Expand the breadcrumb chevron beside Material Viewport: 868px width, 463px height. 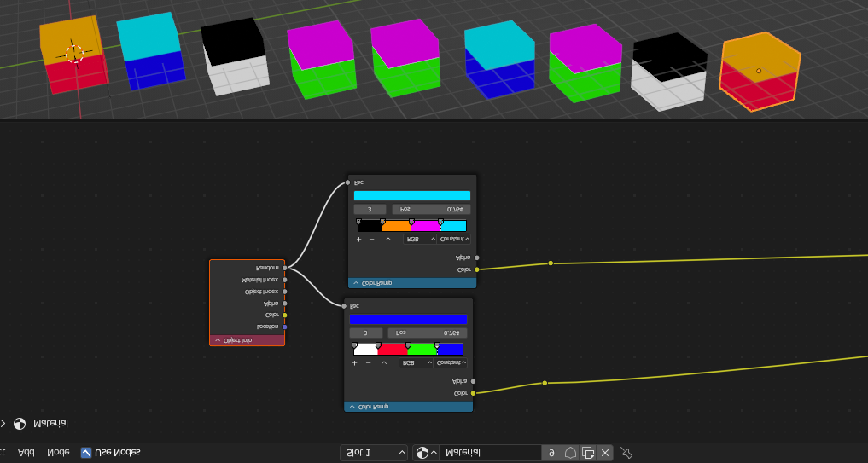(3, 424)
